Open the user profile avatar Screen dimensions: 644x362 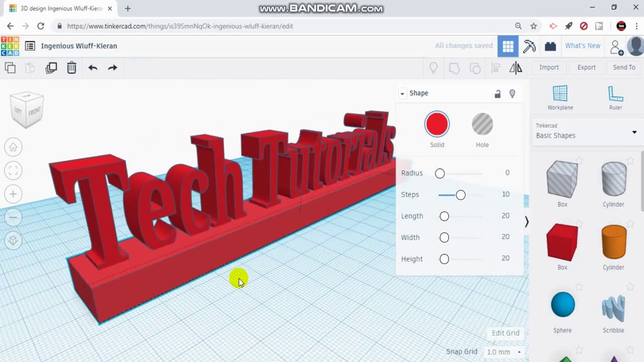click(x=635, y=46)
